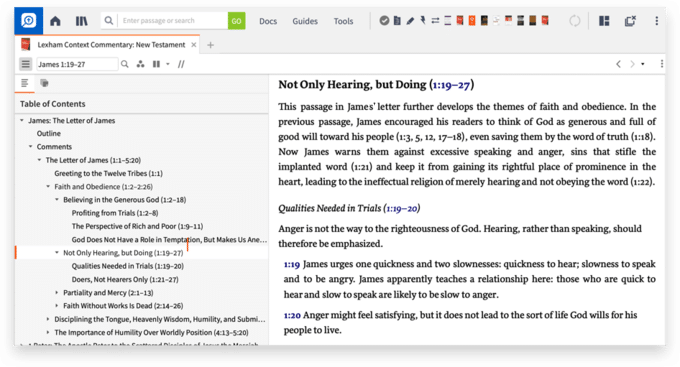This screenshot has height=367, width=680.
Task: Search inside this resource
Action: coord(124,64)
